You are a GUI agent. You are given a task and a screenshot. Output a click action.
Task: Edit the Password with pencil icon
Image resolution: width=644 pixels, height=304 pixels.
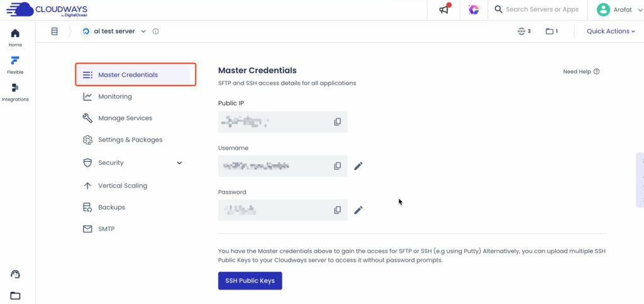(358, 210)
